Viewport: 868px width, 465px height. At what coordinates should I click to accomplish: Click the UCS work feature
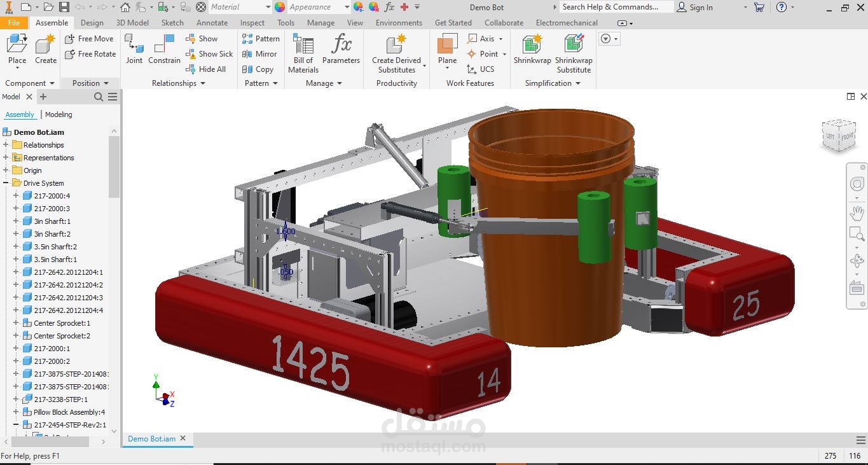480,69
